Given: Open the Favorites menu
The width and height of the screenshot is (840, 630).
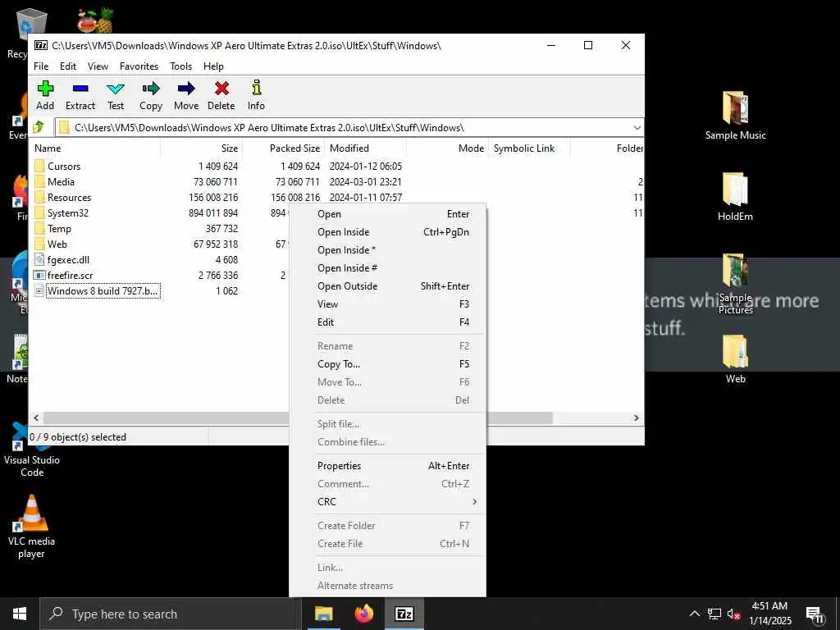Looking at the screenshot, I should pyautogui.click(x=139, y=66).
